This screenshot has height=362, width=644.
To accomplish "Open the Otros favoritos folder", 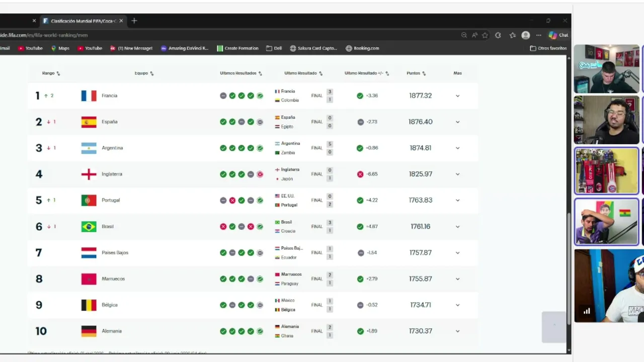I will point(548,48).
